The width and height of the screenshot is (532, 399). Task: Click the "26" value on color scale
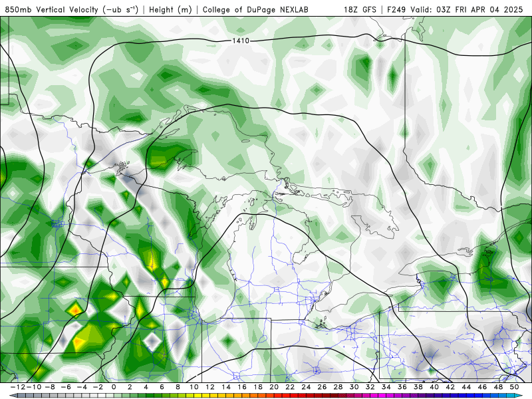pos(322,387)
